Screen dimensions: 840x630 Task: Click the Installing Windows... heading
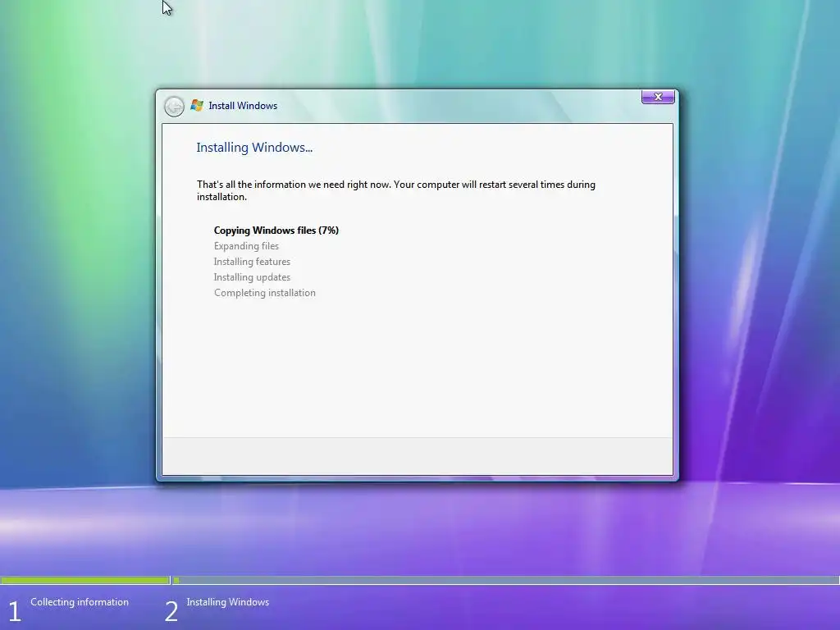tap(254, 148)
